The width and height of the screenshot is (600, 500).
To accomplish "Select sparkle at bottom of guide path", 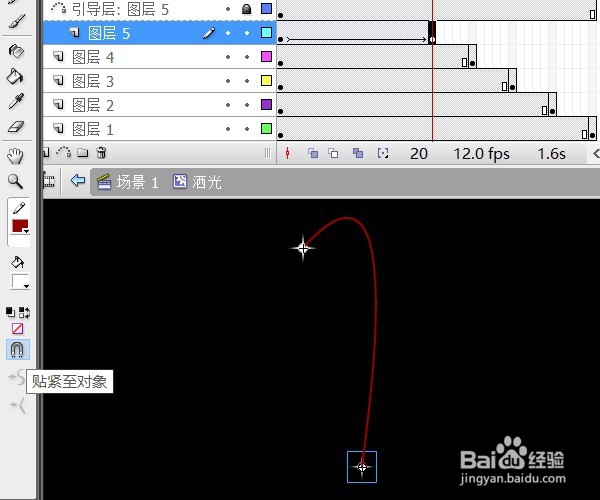I will click(x=362, y=467).
